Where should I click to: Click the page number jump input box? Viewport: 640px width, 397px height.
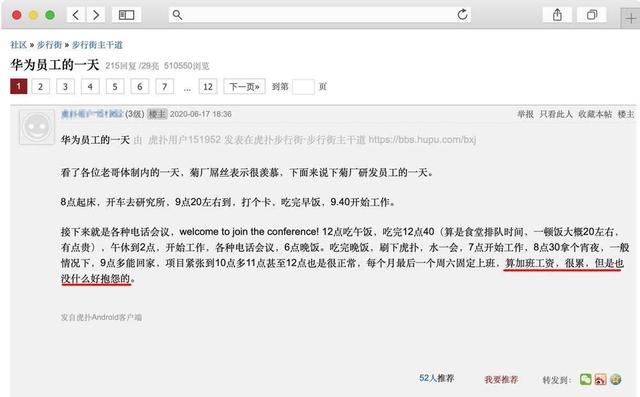[303, 86]
